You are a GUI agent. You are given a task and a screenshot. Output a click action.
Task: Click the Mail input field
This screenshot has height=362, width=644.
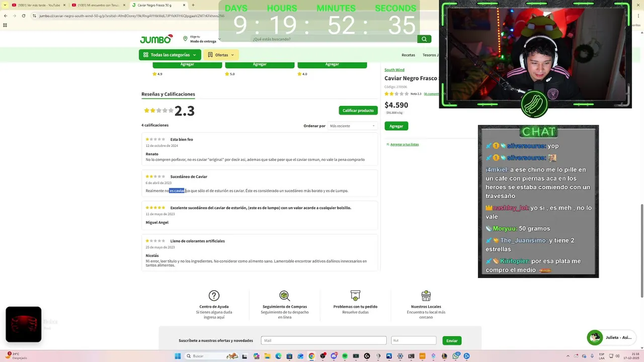click(x=324, y=340)
